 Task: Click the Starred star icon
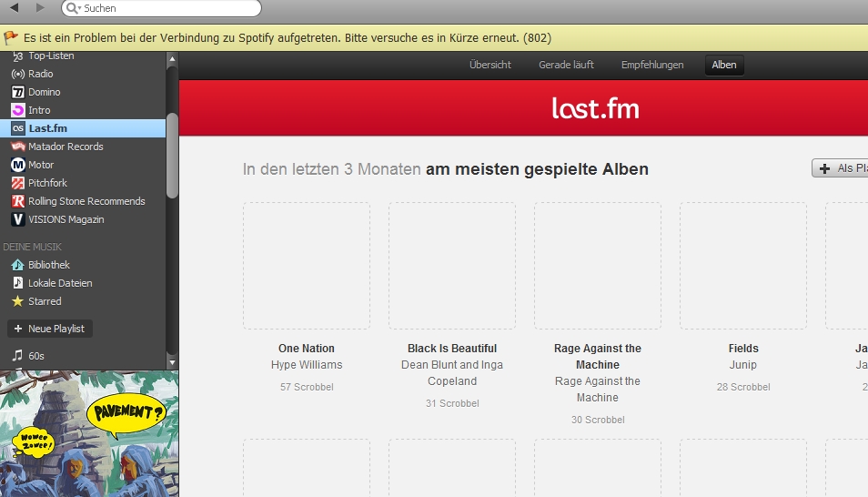point(17,301)
